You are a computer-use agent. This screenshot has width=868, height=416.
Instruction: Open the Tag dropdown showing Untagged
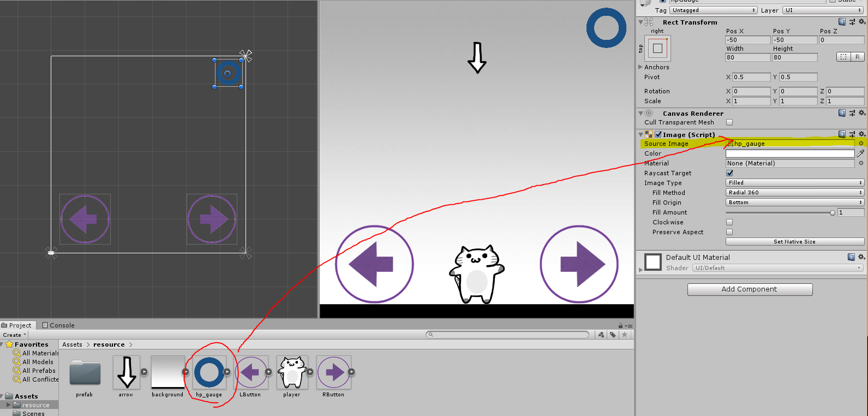[x=714, y=10]
